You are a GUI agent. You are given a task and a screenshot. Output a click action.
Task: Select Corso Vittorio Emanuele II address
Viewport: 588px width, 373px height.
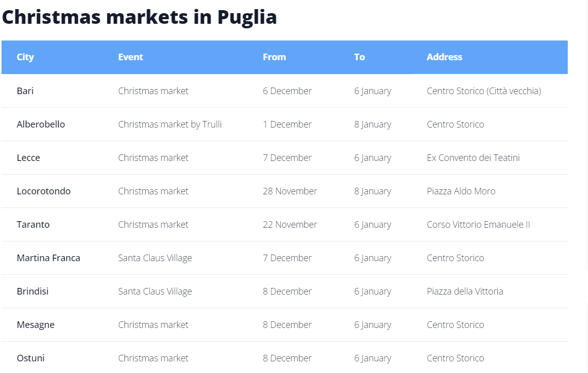pyautogui.click(x=478, y=225)
